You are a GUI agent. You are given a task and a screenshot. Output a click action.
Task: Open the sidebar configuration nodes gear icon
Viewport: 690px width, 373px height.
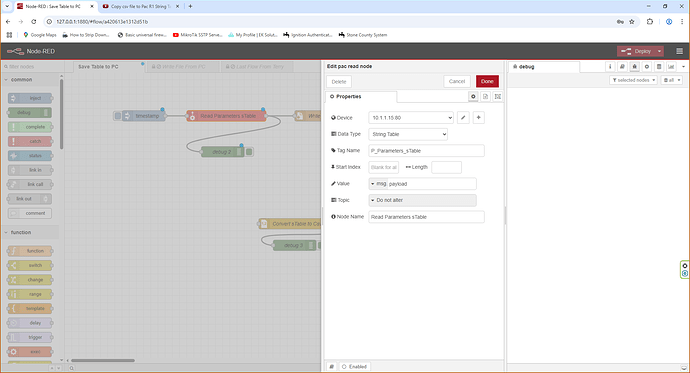click(646, 66)
